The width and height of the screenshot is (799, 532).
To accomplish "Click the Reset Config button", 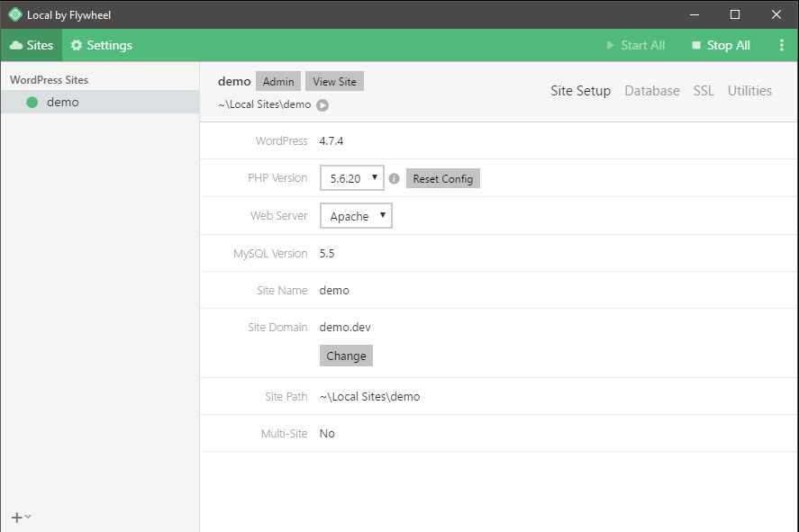I will click(x=443, y=179).
